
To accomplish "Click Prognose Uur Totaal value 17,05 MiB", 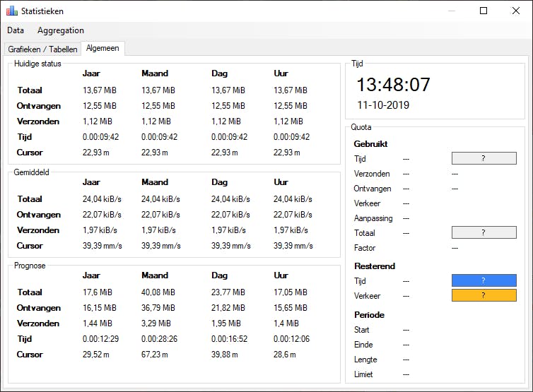I will pos(291,292).
